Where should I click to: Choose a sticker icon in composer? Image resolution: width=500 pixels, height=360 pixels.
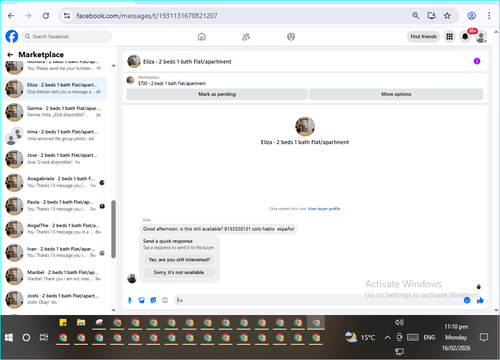[x=153, y=300]
